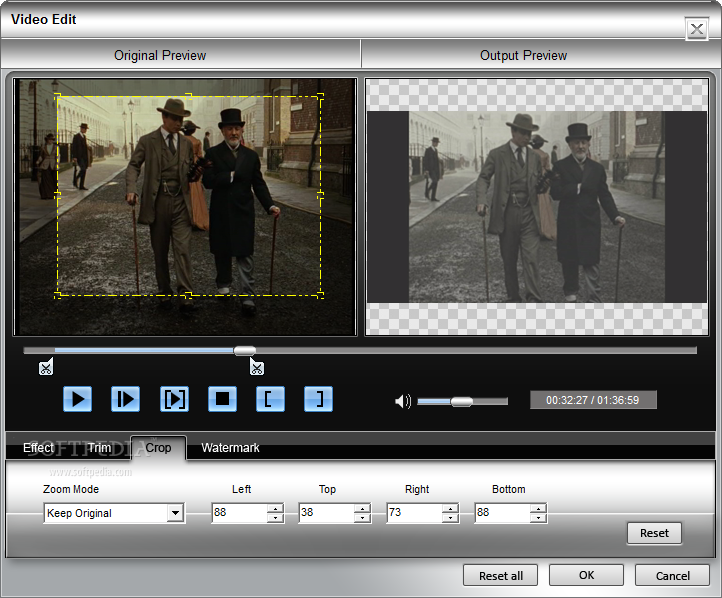
Task: Click the Bottom crop value field
Action: [x=502, y=512]
